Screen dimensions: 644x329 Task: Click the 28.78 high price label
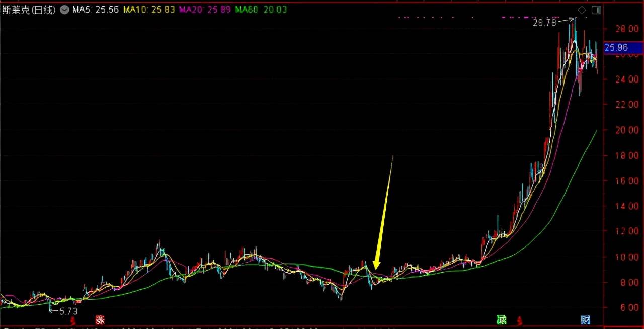coord(544,23)
